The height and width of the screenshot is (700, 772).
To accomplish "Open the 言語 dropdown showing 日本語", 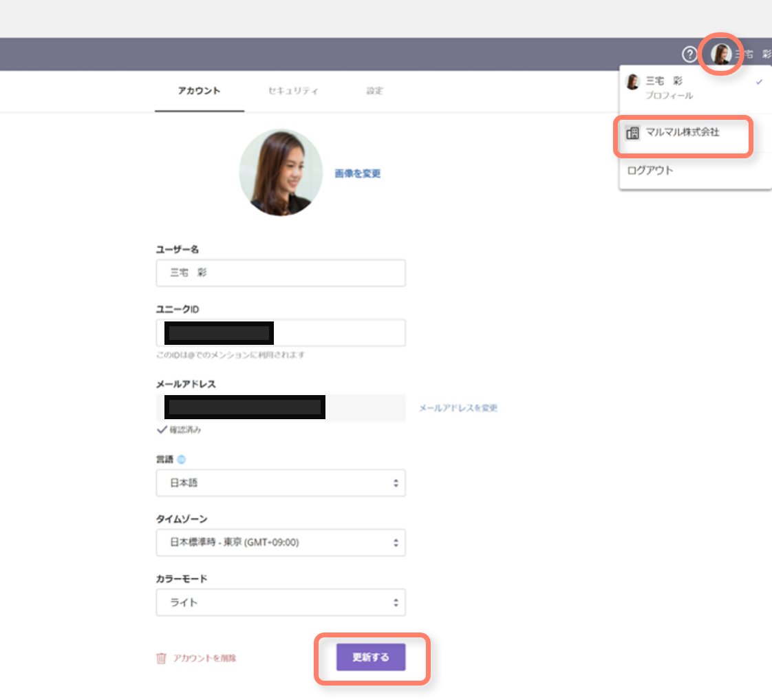I will [x=281, y=483].
